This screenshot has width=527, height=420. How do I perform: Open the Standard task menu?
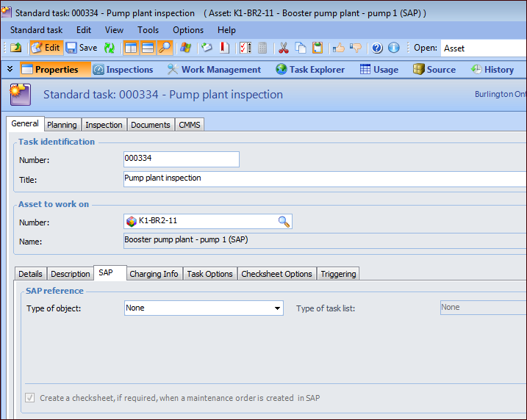[36, 30]
